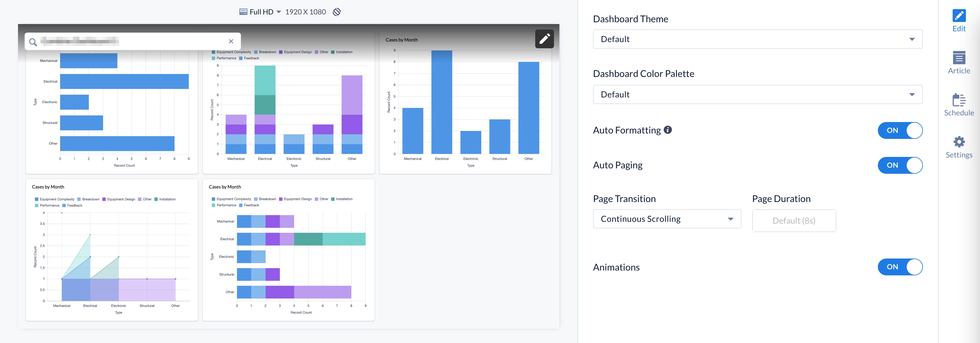Click the Page Duration input field

794,221
